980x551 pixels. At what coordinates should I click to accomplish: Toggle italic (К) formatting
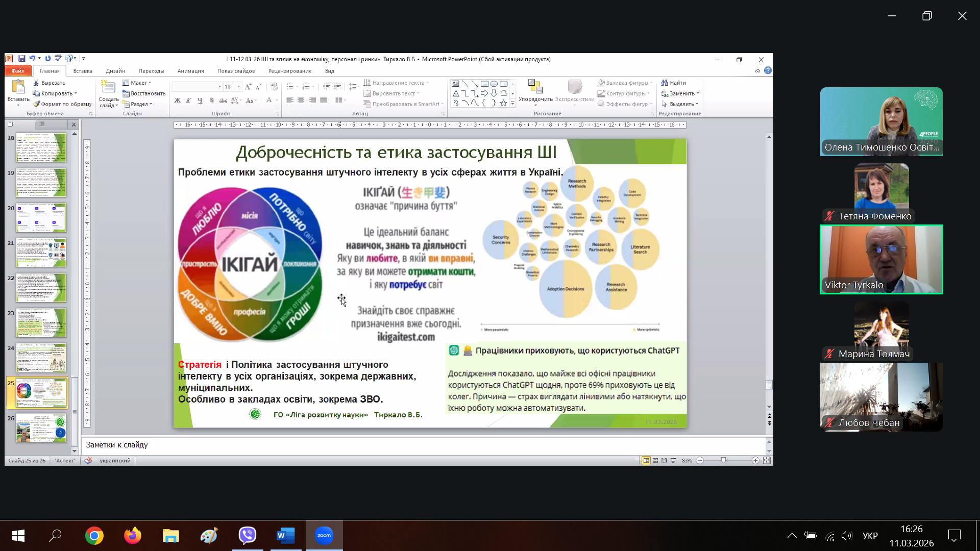click(188, 101)
